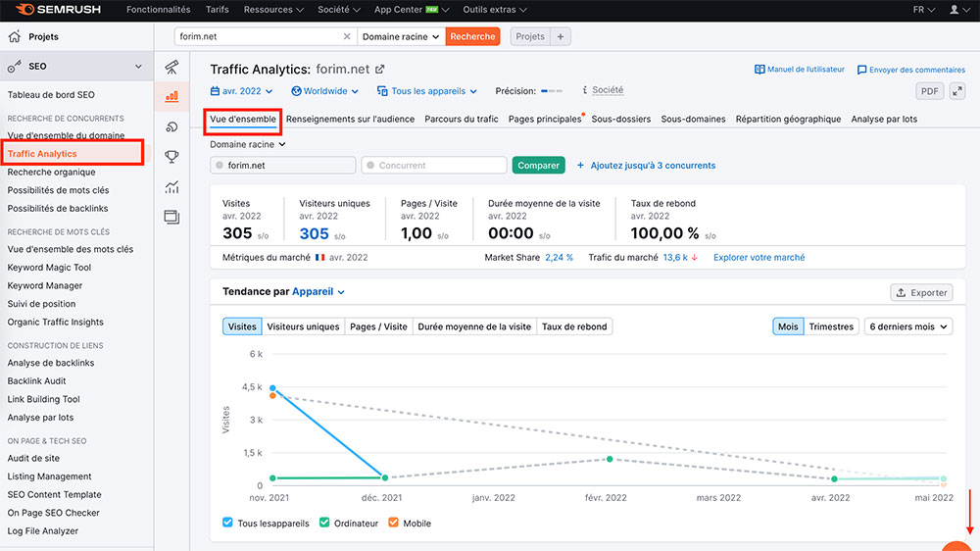Open Tarifs in top menu
980x551 pixels.
coord(217,10)
